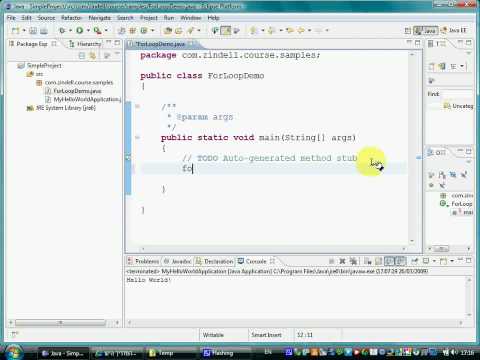
Task: Open the Project menu
Action: pyautogui.click(x=149, y=18)
